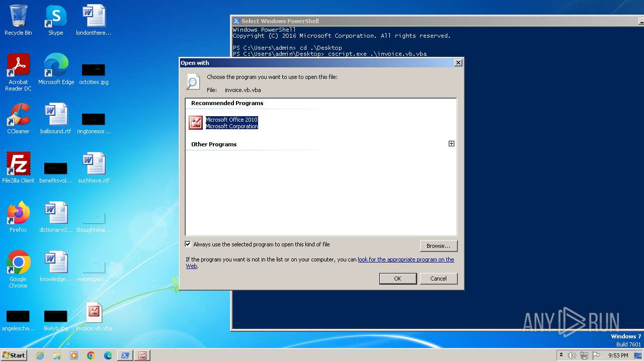This screenshot has width=644, height=362.
Task: Launch Firefox desktop shortcut
Action: point(18,217)
